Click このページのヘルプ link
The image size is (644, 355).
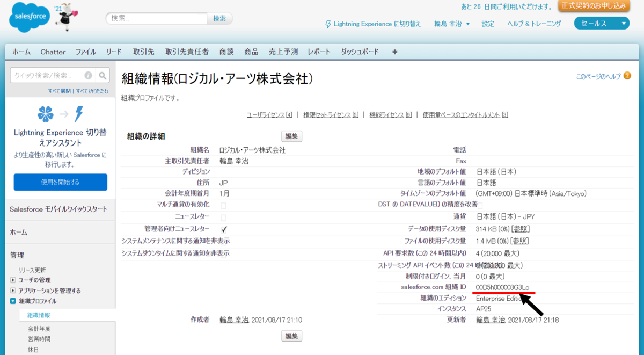(598, 77)
